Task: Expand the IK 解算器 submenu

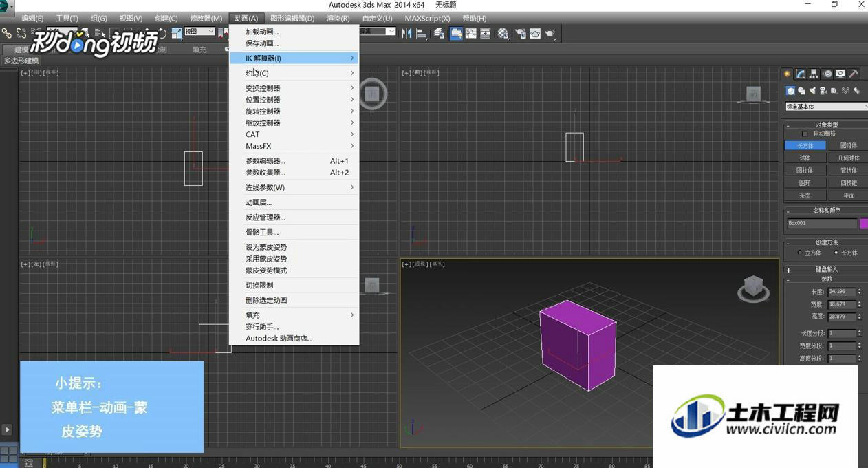Action: click(x=294, y=58)
